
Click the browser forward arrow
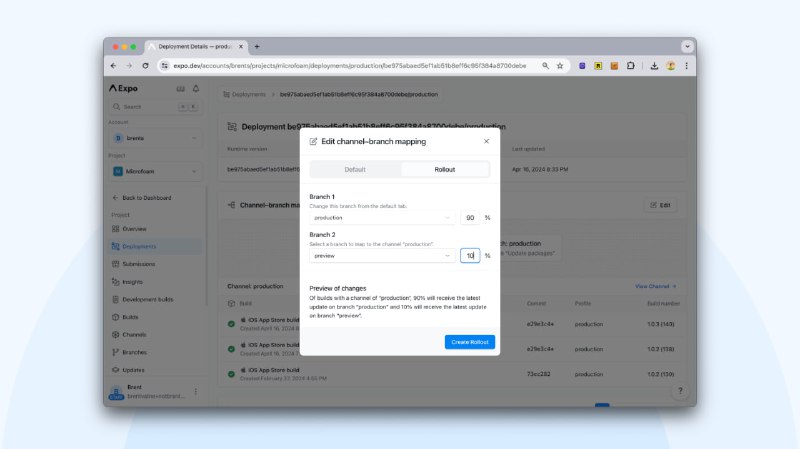[x=129, y=66]
